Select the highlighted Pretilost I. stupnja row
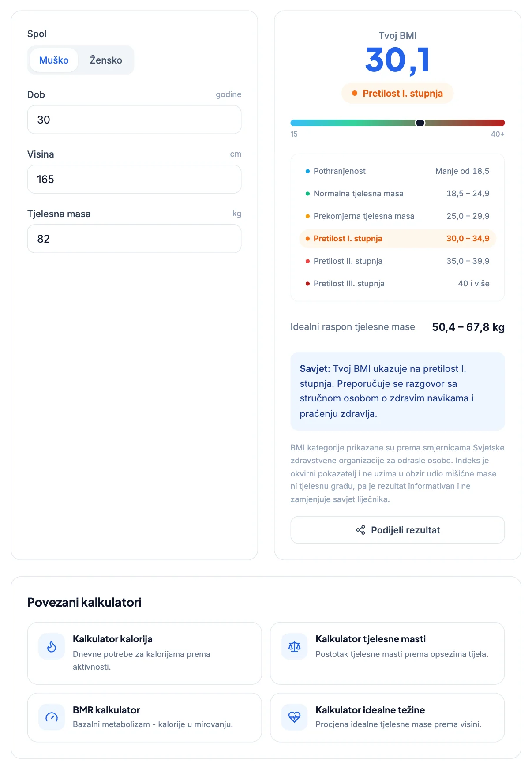 pos(397,239)
